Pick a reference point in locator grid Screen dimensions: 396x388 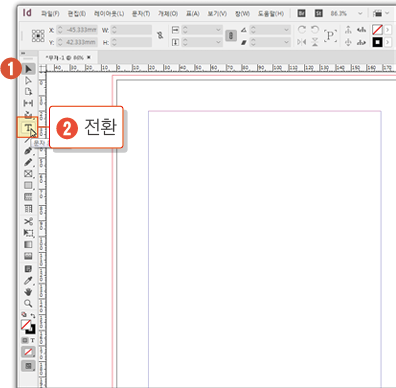38,36
